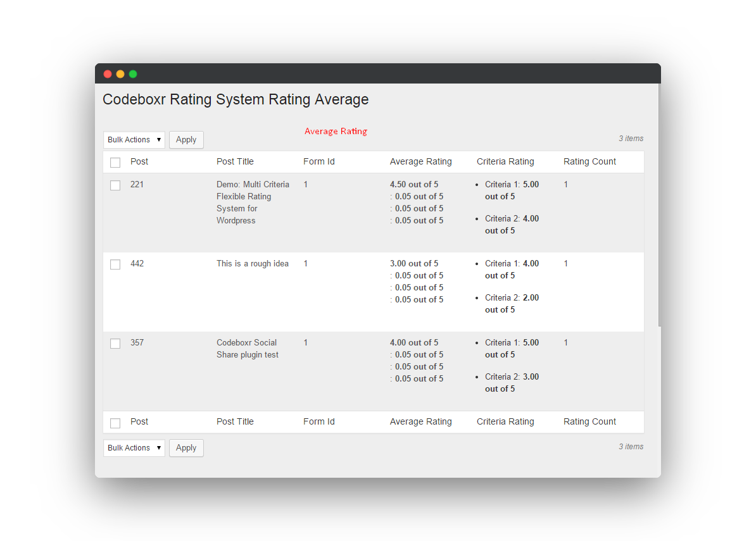Click the 'Codeboxr Rating System Rating Average' heading
756x541 pixels.
coord(236,99)
